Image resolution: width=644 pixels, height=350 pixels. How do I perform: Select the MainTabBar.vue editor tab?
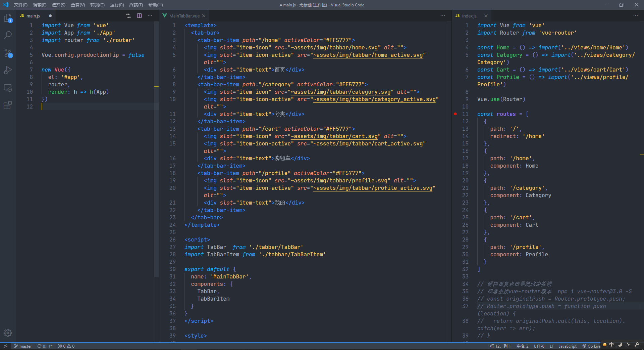[x=184, y=16]
